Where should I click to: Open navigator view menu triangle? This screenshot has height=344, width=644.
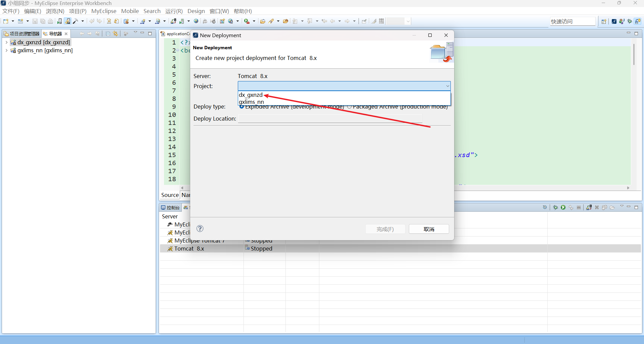click(x=135, y=33)
